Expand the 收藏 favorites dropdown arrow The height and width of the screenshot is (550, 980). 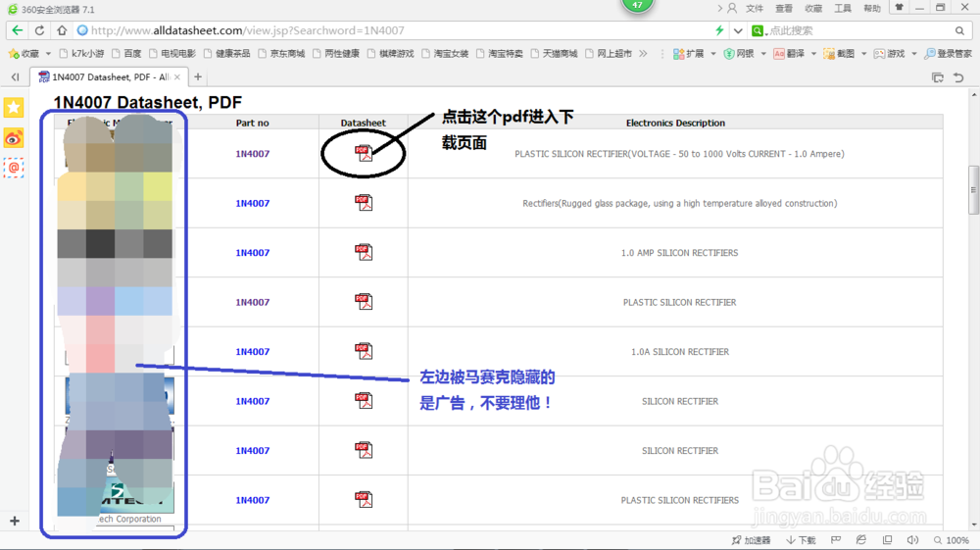[x=48, y=54]
